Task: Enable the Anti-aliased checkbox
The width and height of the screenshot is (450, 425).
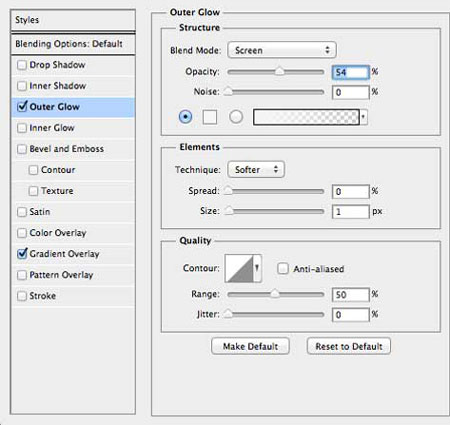Action: [283, 268]
